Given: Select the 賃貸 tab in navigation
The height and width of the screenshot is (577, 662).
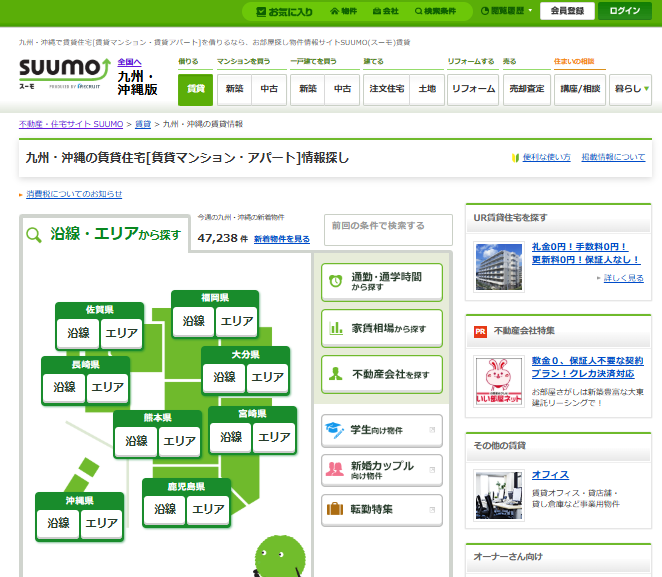Looking at the screenshot, I should [x=195, y=89].
